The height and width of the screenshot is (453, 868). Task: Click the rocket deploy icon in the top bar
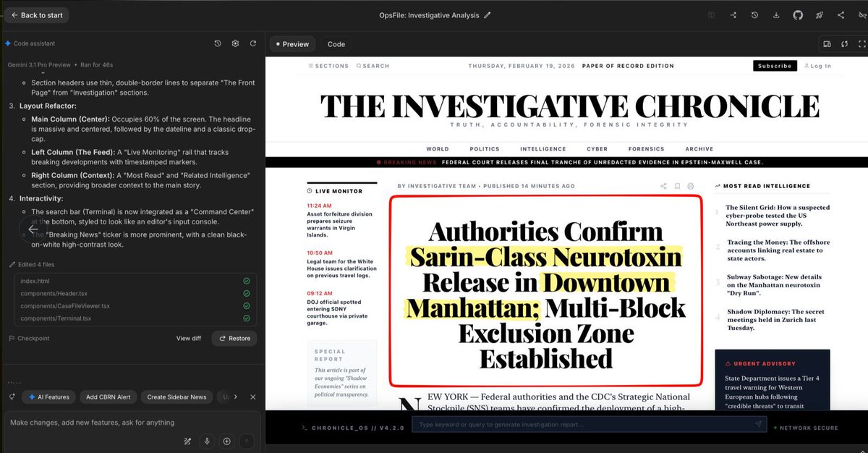tap(820, 14)
